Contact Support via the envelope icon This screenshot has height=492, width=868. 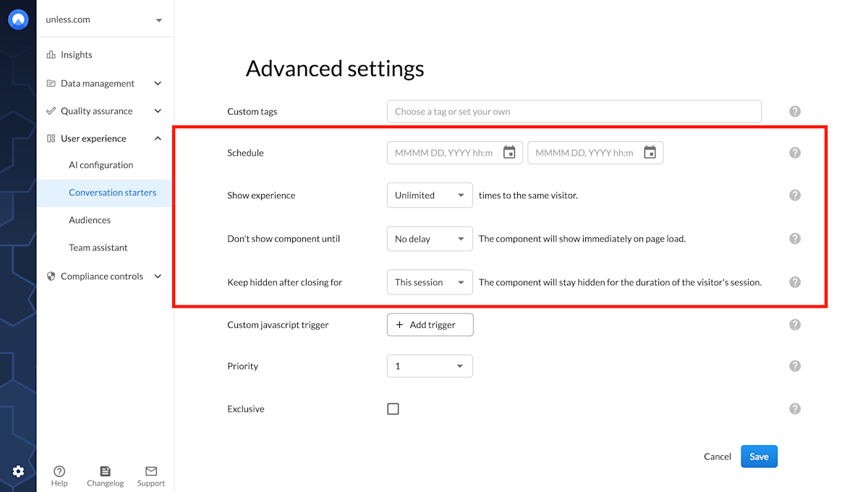coord(150,474)
